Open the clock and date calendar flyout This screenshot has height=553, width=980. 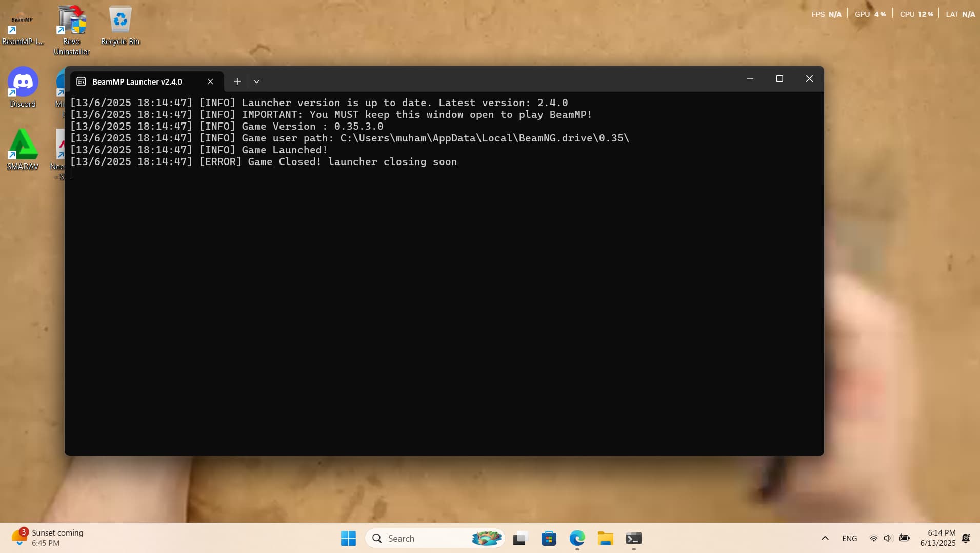[938, 538]
